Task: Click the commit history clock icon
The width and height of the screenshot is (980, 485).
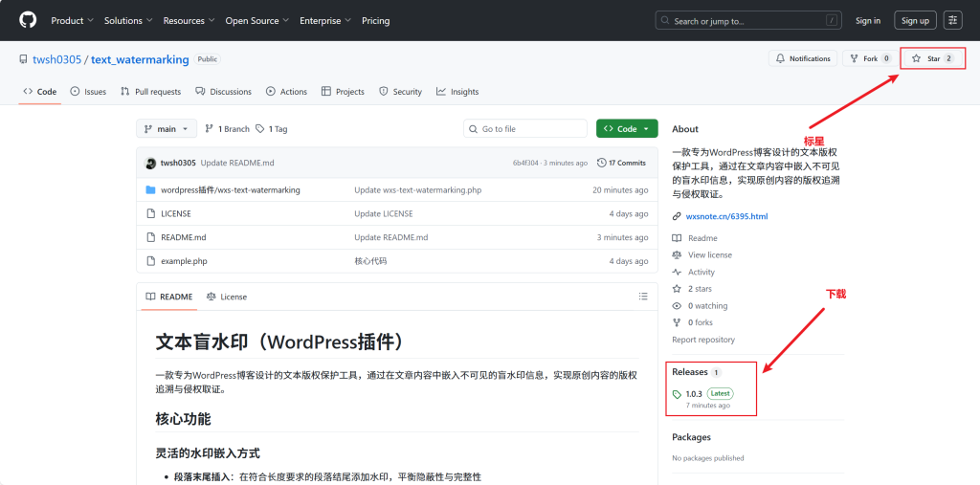Action: [601, 163]
